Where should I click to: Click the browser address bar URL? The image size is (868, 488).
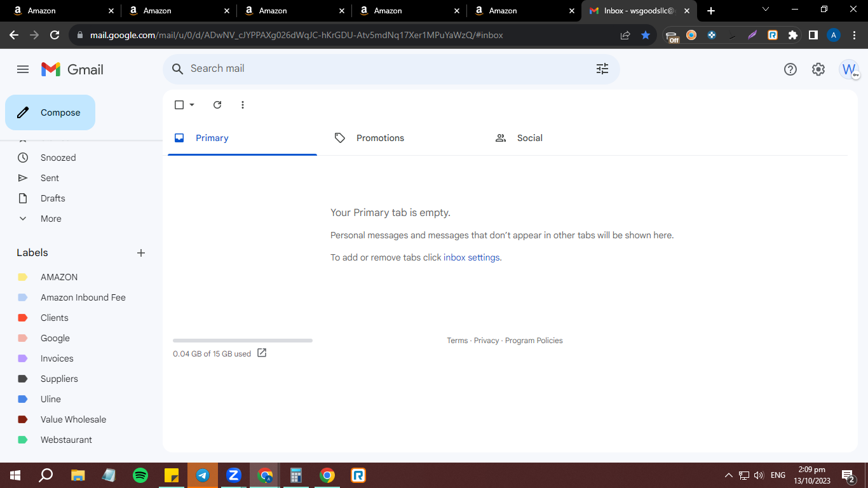297,35
